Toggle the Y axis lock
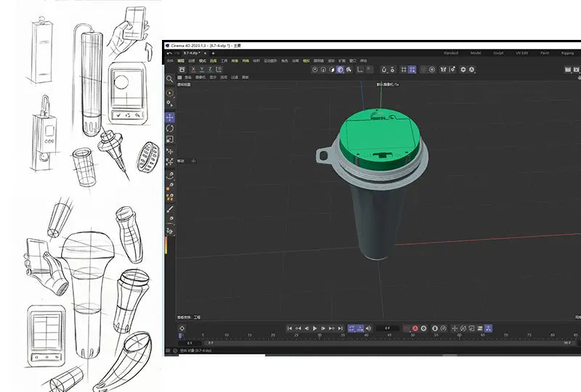The height and width of the screenshot is (392, 581). [x=201, y=70]
